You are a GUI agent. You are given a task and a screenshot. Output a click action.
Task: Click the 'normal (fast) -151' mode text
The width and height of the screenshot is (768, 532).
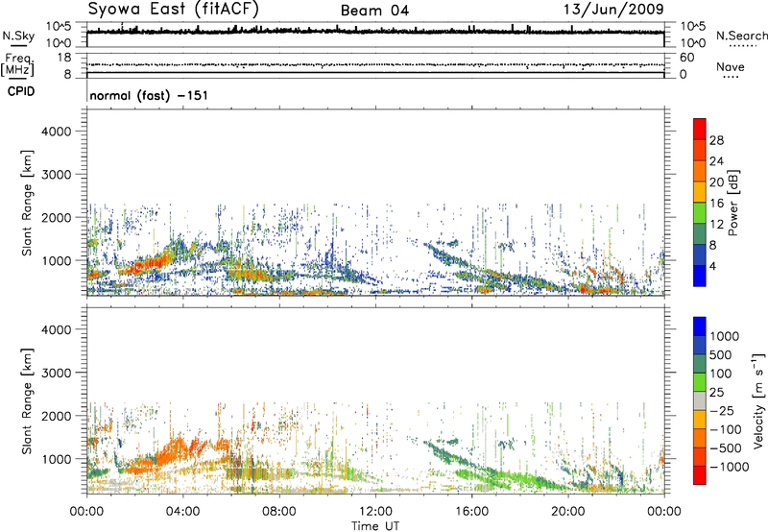(149, 95)
